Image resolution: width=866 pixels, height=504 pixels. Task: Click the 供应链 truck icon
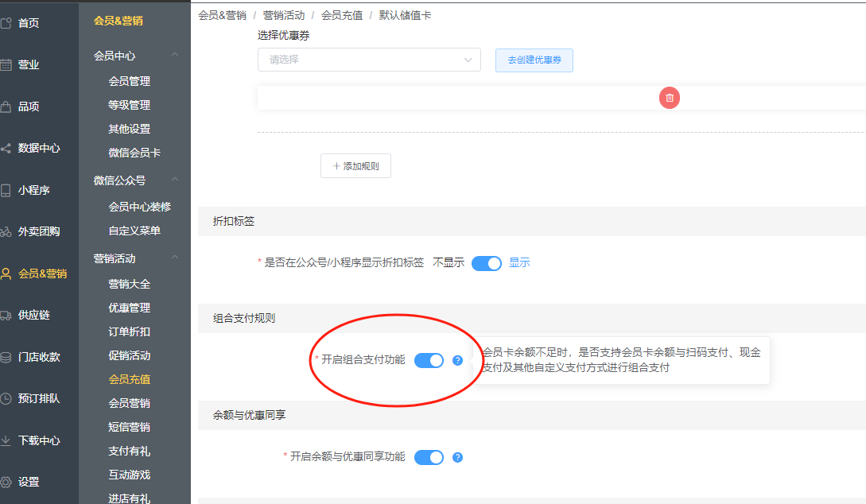point(6,316)
